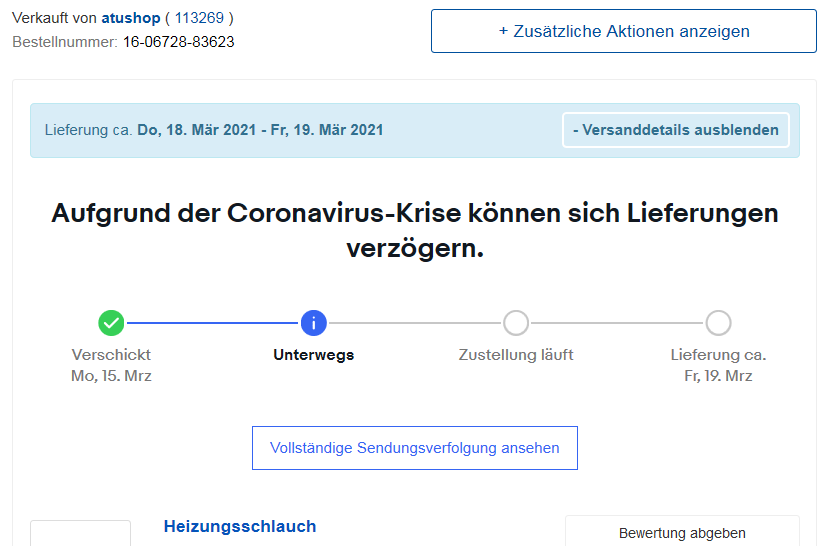This screenshot has width=823, height=546.
Task: Click the order number 16-06728-83623
Action: (x=178, y=42)
